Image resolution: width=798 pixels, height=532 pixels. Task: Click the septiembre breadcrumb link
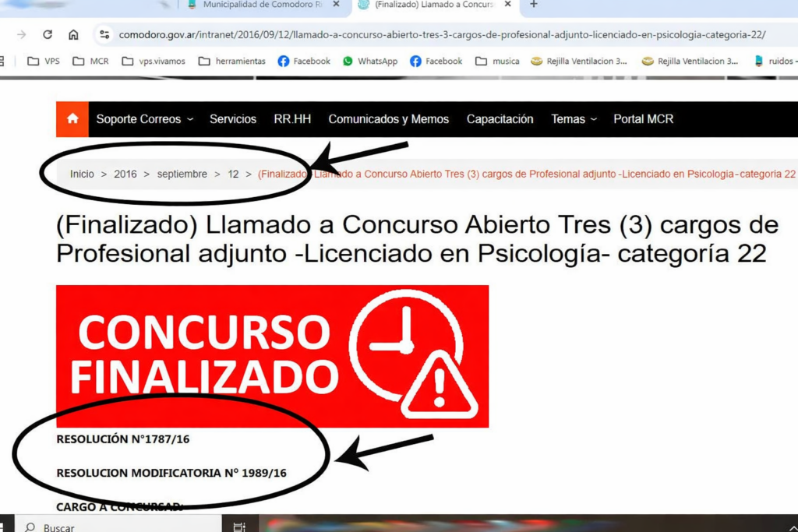182,174
